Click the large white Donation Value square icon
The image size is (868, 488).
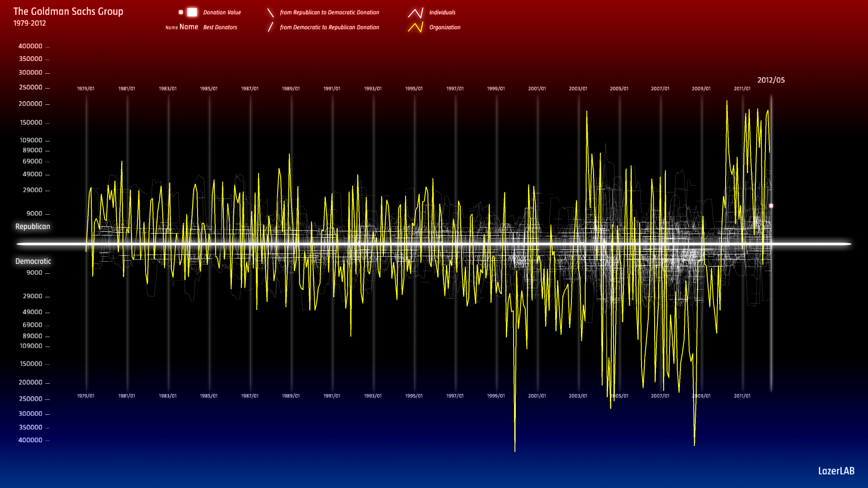pyautogui.click(x=192, y=12)
